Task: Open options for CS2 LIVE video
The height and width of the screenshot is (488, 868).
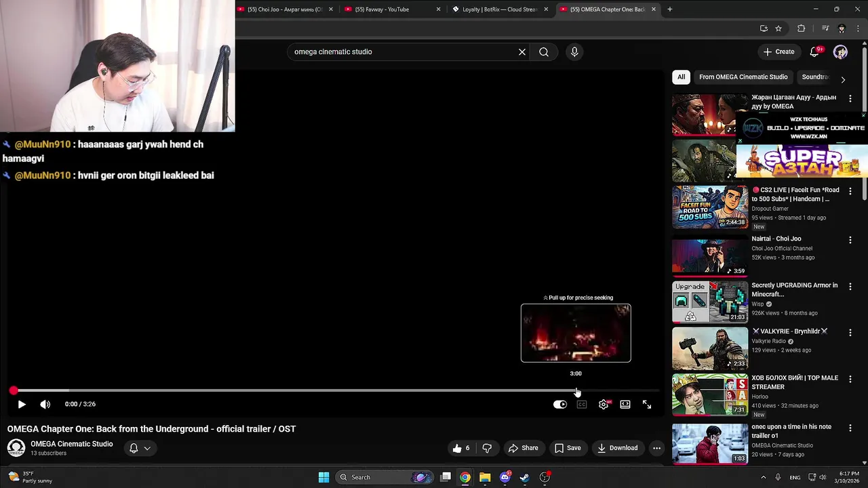Action: click(x=850, y=191)
